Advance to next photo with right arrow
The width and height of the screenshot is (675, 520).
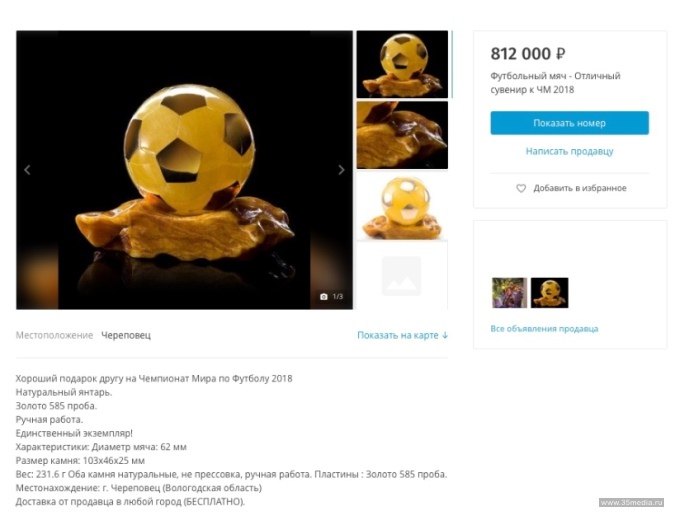(341, 170)
